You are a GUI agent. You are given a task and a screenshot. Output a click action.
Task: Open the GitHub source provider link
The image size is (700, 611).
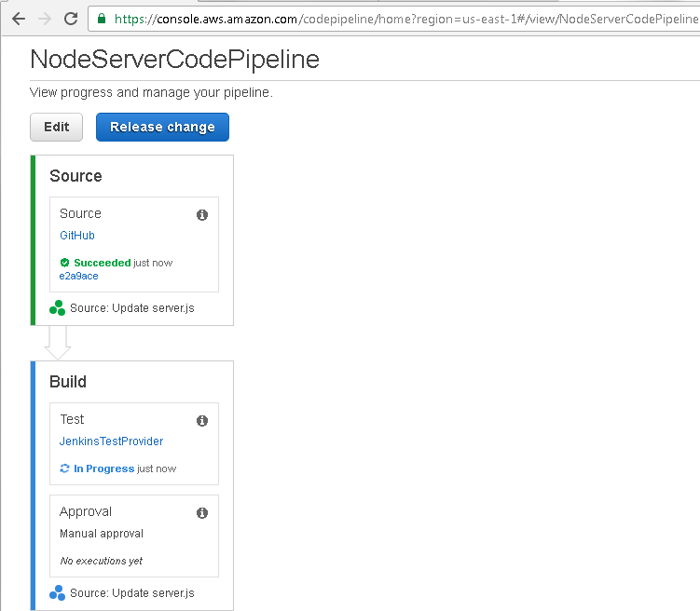point(77,236)
